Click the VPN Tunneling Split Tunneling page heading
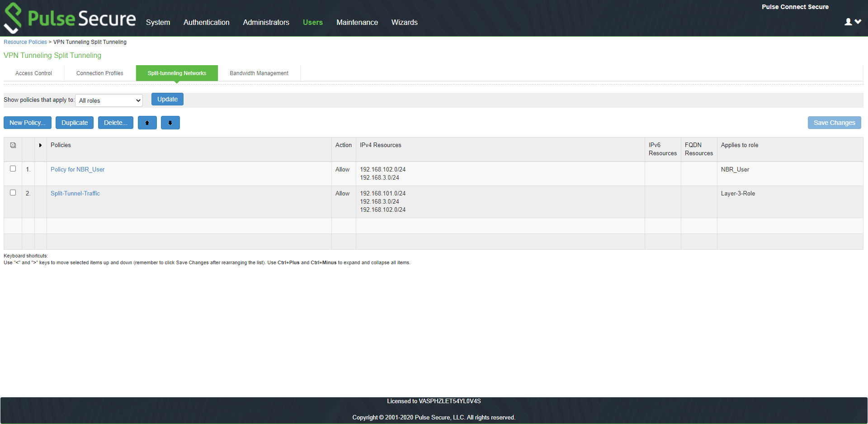Screen dimensions: 868x424 [52, 55]
